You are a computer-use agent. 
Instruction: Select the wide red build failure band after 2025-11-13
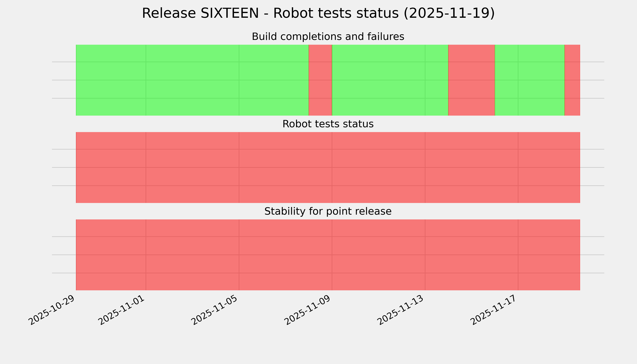coord(472,80)
